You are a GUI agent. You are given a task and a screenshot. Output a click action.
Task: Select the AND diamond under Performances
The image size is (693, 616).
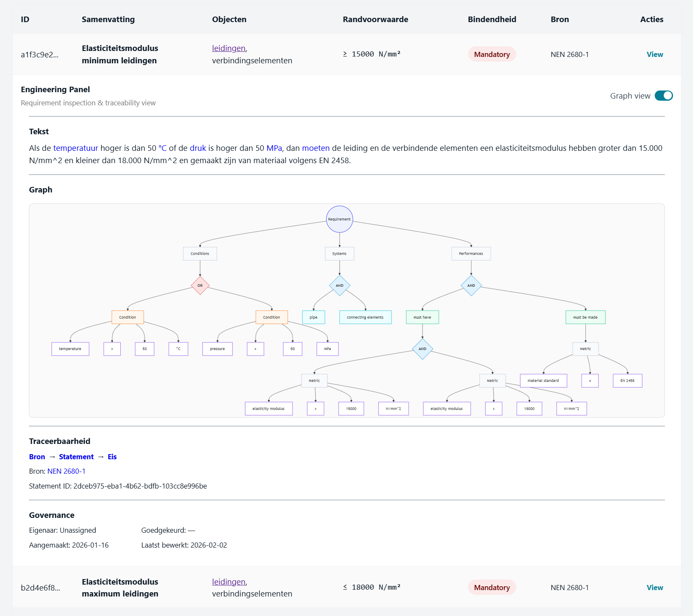coord(471,285)
